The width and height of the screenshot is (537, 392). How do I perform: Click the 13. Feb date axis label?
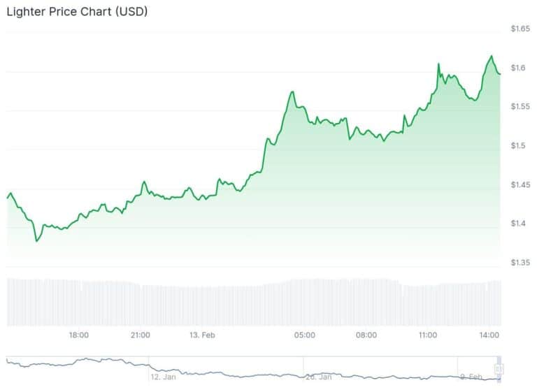(x=202, y=335)
